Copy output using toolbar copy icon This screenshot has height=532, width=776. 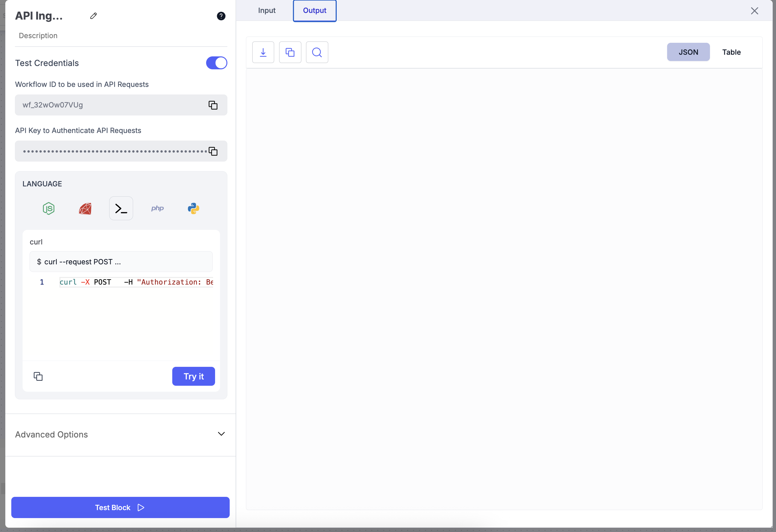290,52
